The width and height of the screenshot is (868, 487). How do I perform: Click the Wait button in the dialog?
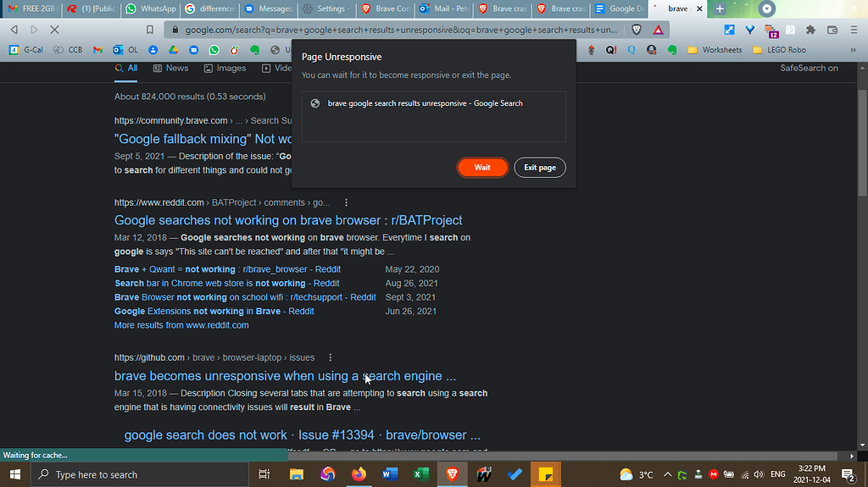tap(482, 168)
